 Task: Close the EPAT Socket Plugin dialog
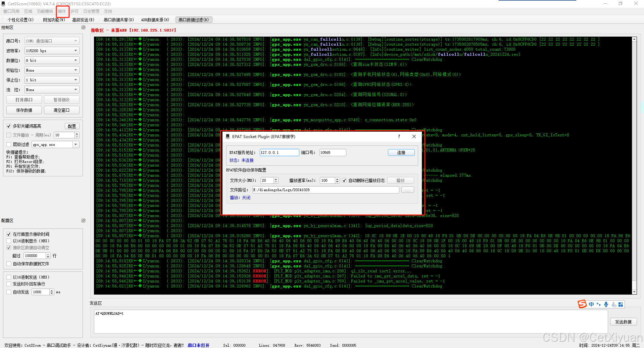[x=414, y=136]
